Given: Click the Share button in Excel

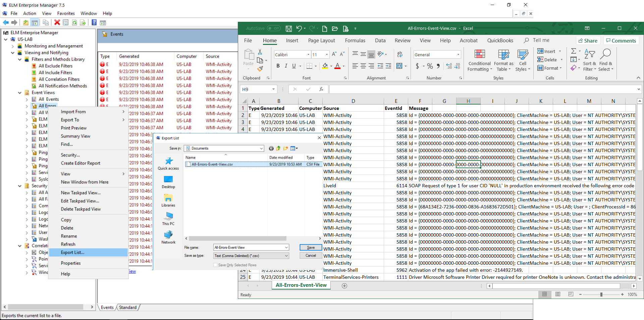Looking at the screenshot, I should click(588, 41).
